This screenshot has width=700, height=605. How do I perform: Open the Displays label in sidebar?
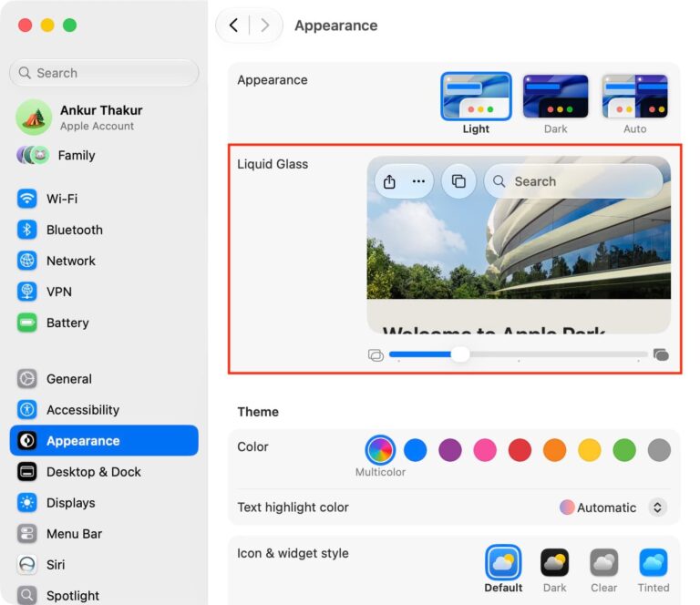[70, 503]
